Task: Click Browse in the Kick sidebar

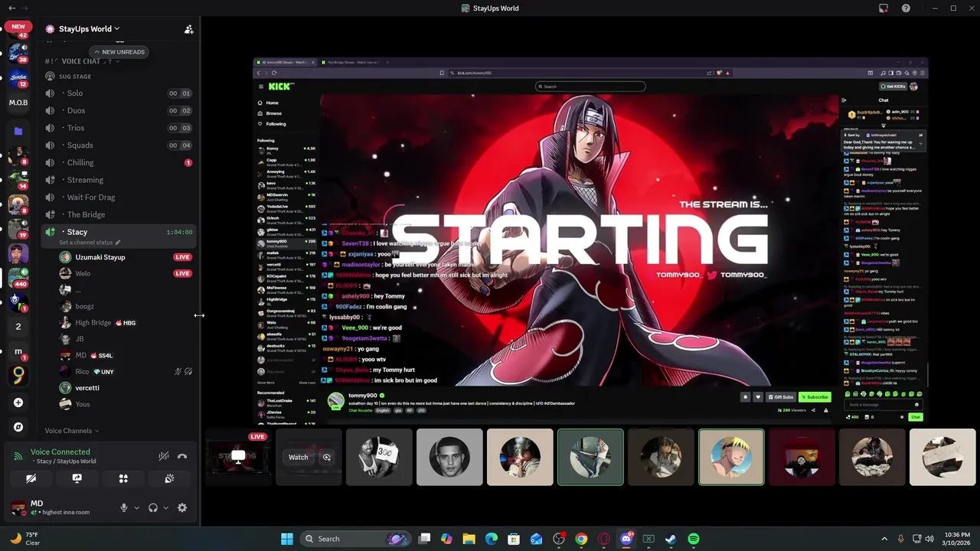Action: click(270, 113)
